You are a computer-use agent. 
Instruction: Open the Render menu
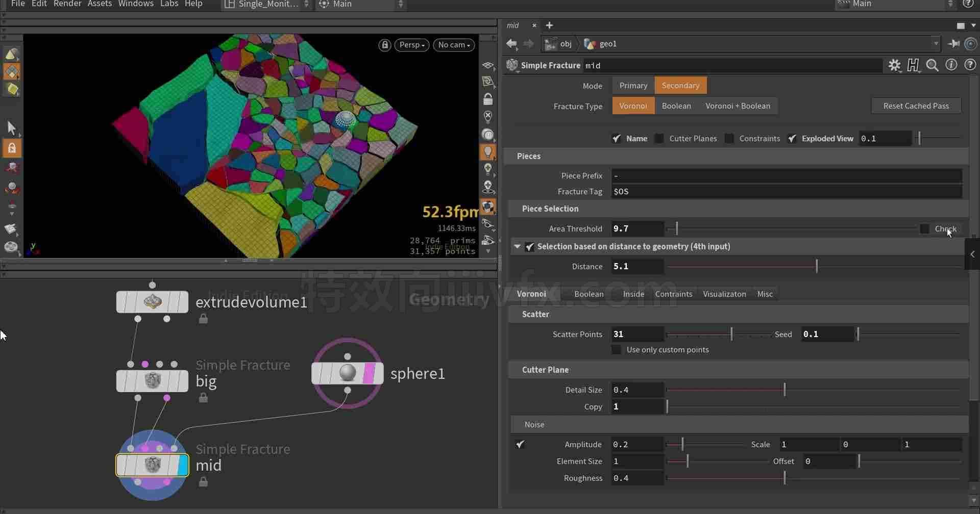[x=67, y=4]
